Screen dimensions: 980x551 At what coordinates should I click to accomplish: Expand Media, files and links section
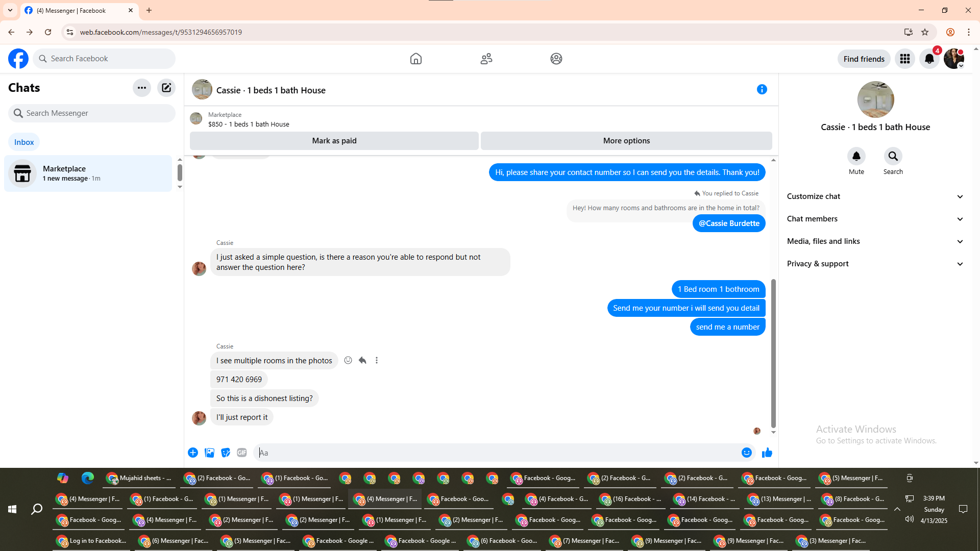coord(875,241)
